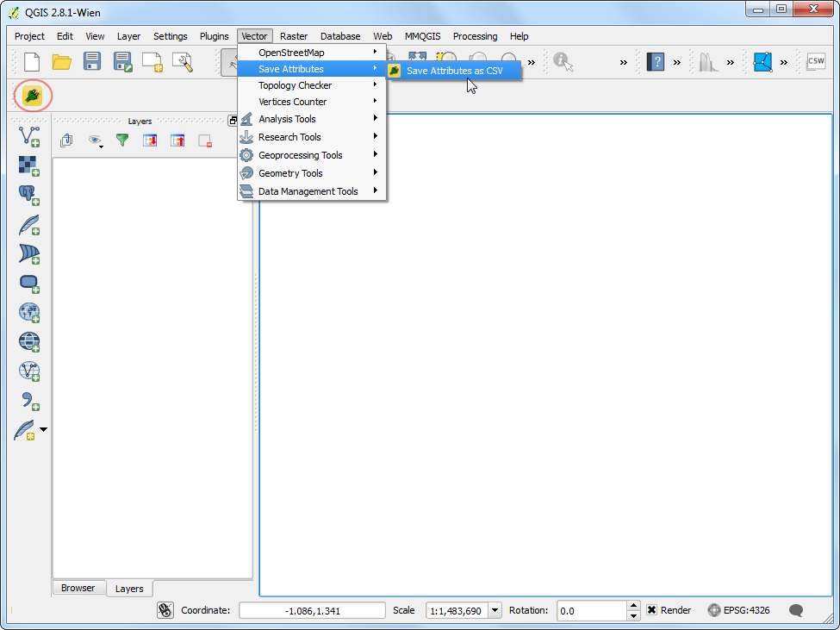Select the Identify Features tool
The image size is (840, 630).
click(x=563, y=61)
